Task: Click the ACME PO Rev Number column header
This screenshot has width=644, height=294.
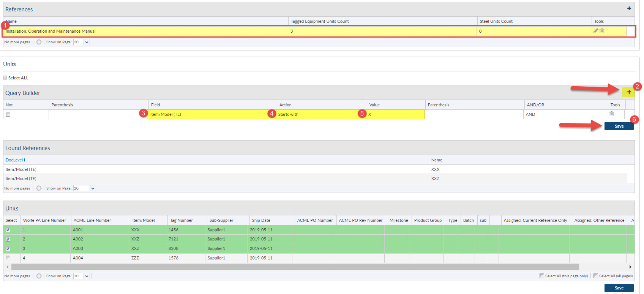Action: [361, 220]
